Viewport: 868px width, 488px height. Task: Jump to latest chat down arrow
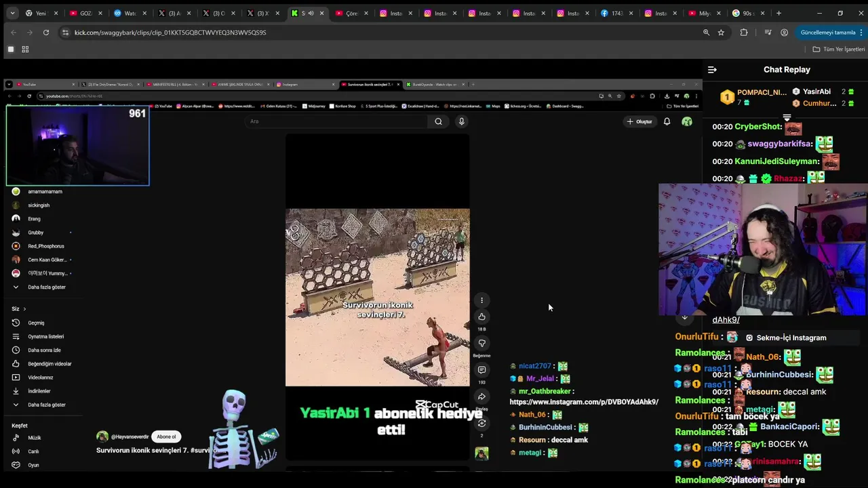click(684, 317)
